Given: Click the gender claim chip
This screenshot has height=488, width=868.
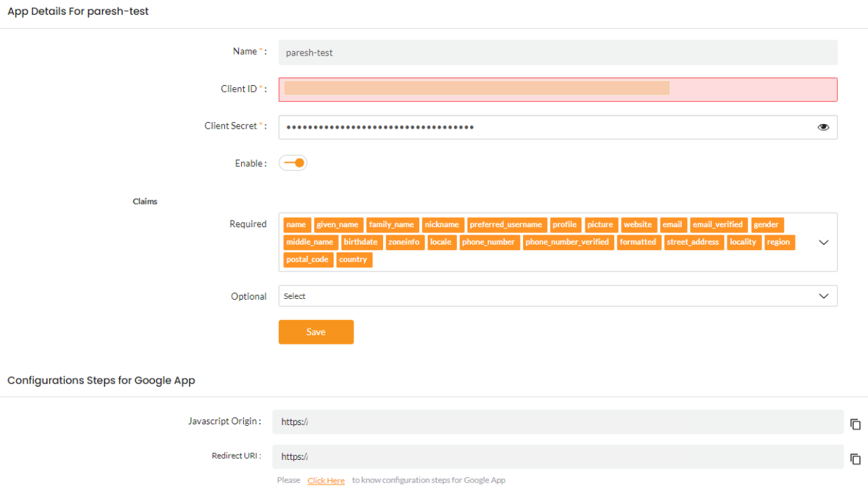Looking at the screenshot, I should [766, 225].
